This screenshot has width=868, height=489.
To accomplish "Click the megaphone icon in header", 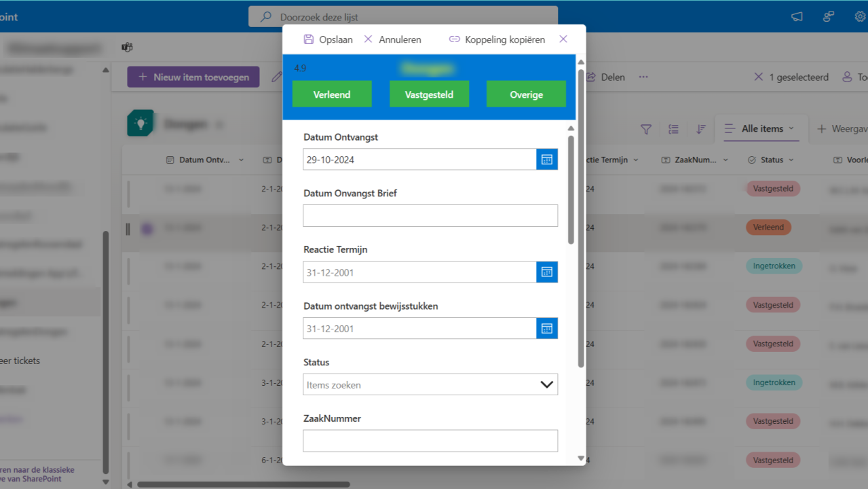I will click(x=797, y=17).
